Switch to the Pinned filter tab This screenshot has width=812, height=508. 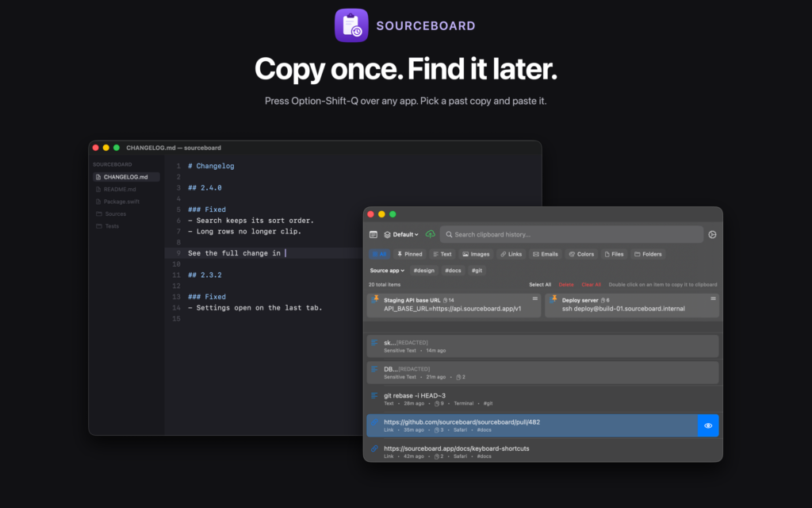point(410,254)
